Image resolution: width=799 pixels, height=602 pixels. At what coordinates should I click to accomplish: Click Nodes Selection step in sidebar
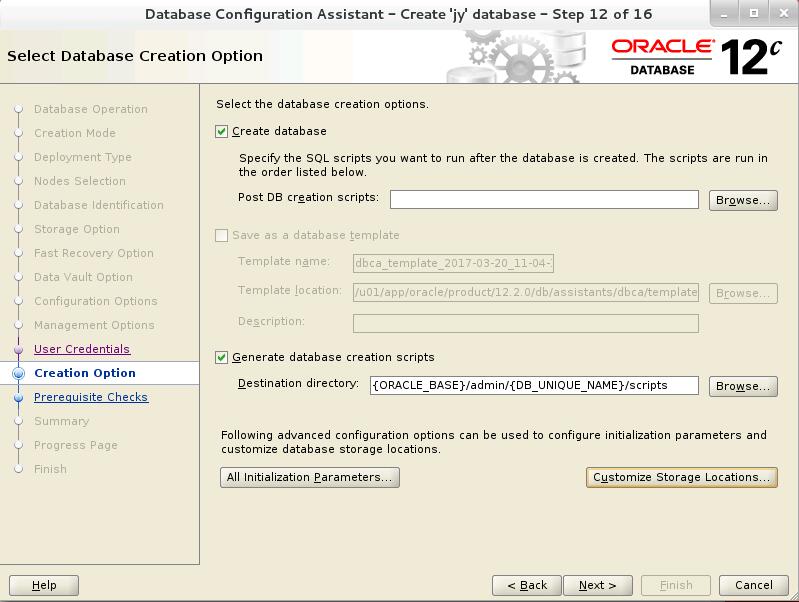click(80, 181)
